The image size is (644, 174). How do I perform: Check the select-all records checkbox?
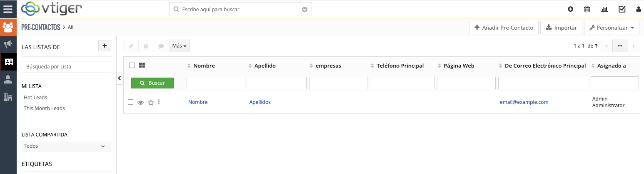pyautogui.click(x=132, y=66)
